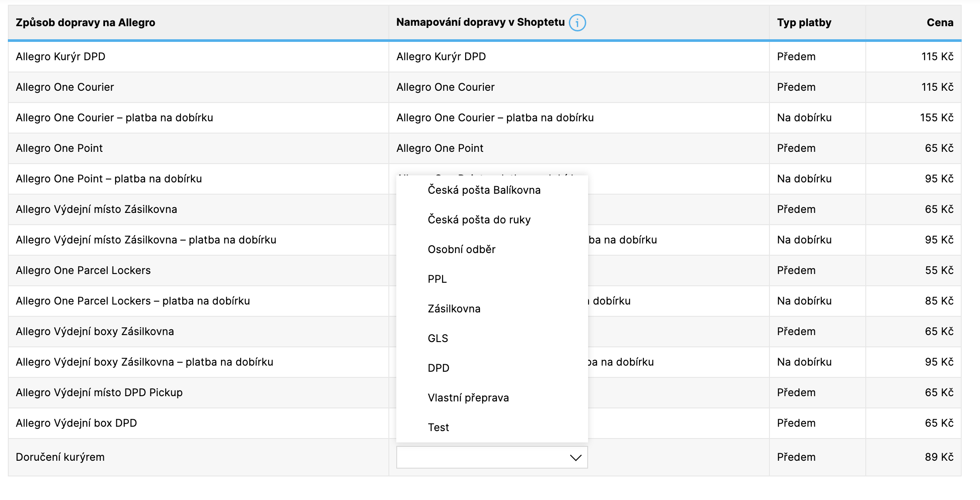Select Česká pošta Balíkovna from list
The height and width of the screenshot is (500, 980).
coord(484,190)
